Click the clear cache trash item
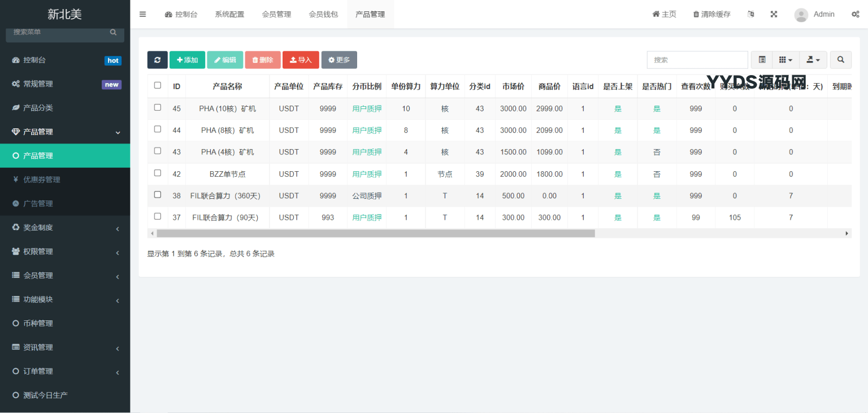 coord(711,14)
